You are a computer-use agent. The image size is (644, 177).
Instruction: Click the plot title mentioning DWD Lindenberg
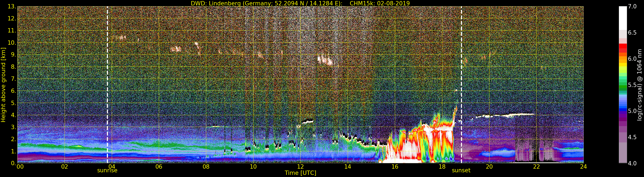300,3
